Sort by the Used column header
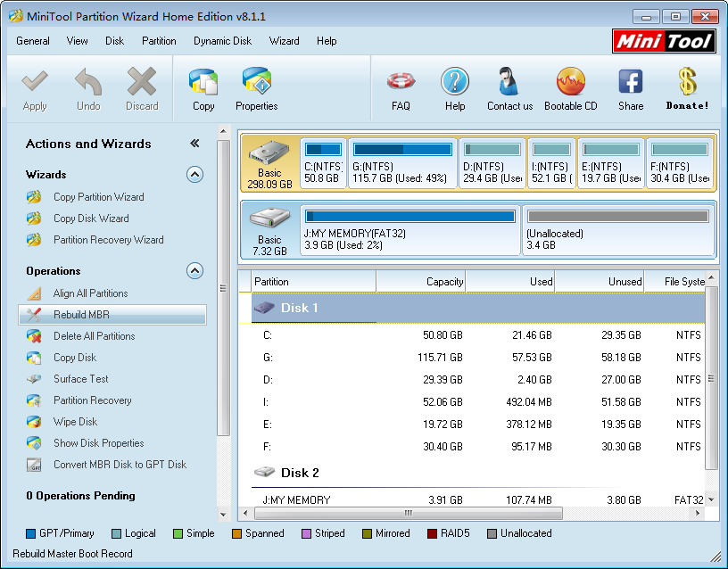 pos(510,282)
